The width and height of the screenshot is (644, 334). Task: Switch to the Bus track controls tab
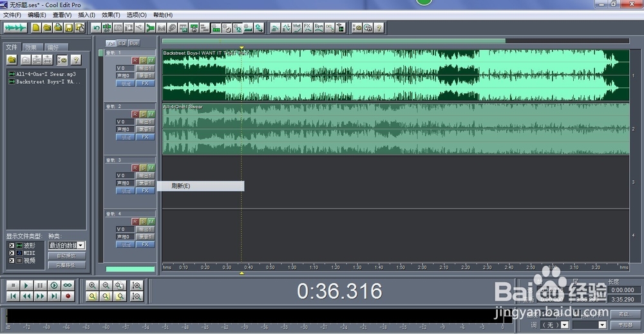pos(134,43)
